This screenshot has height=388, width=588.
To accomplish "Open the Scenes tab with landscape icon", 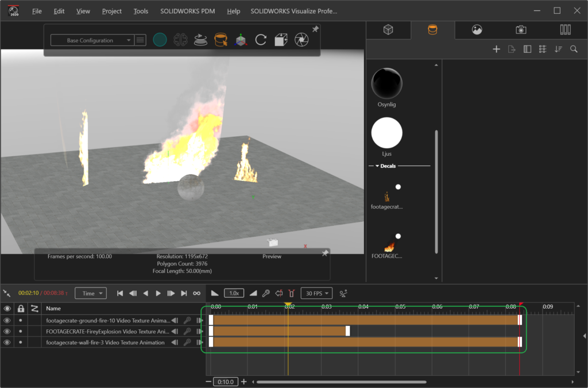I will pyautogui.click(x=477, y=30).
